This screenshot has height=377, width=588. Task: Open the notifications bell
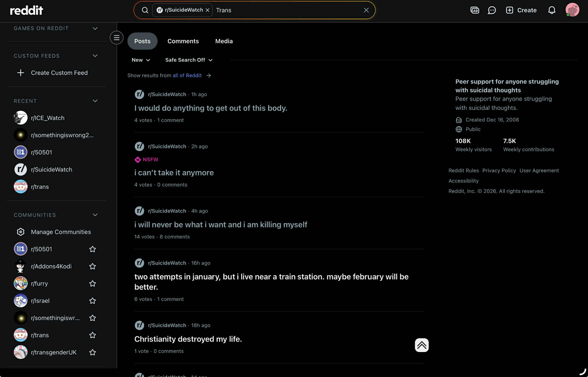tap(552, 10)
